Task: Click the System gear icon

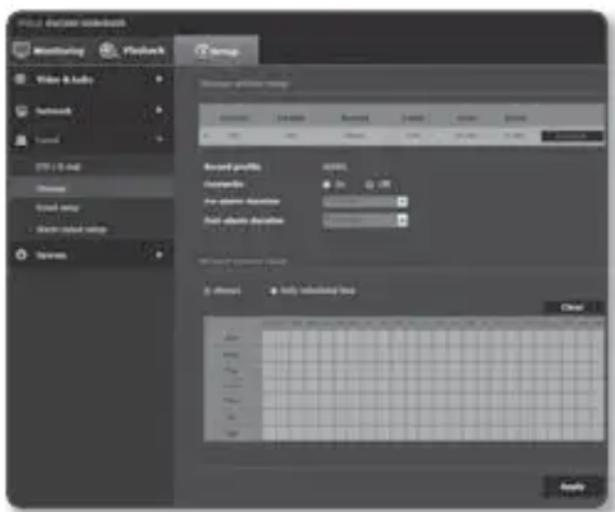Action: [x=21, y=255]
